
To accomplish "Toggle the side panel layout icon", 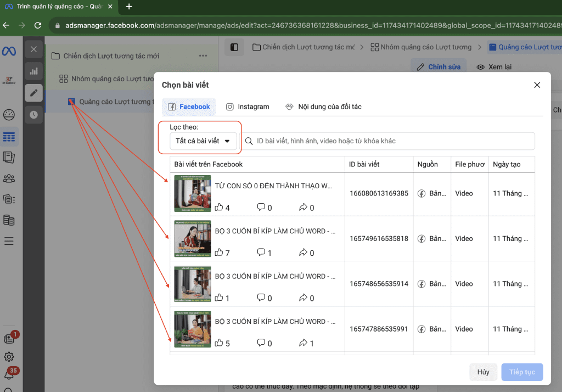I will (234, 47).
